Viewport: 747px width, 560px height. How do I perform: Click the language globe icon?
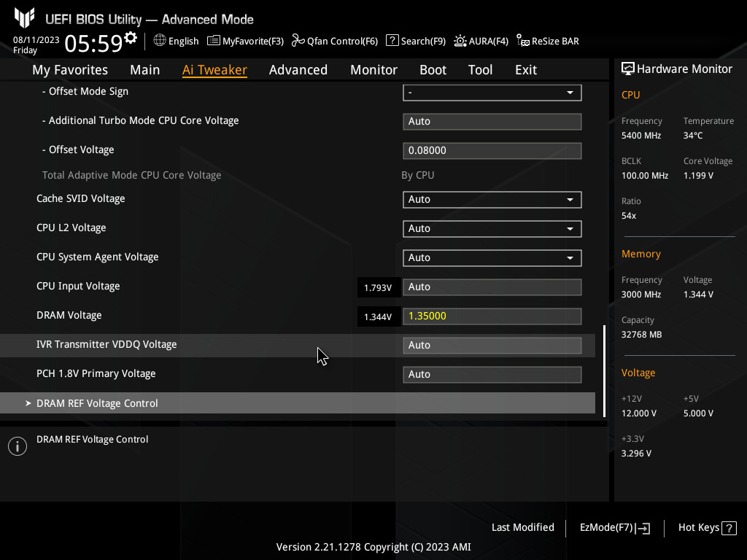click(160, 41)
